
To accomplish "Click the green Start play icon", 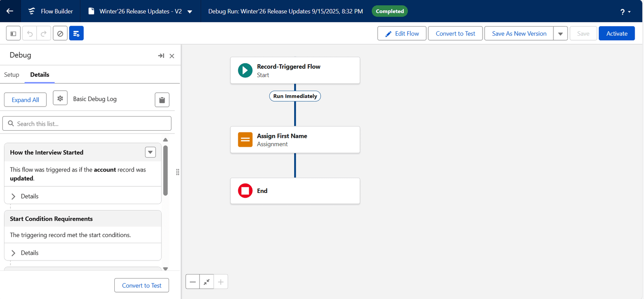I will click(245, 70).
